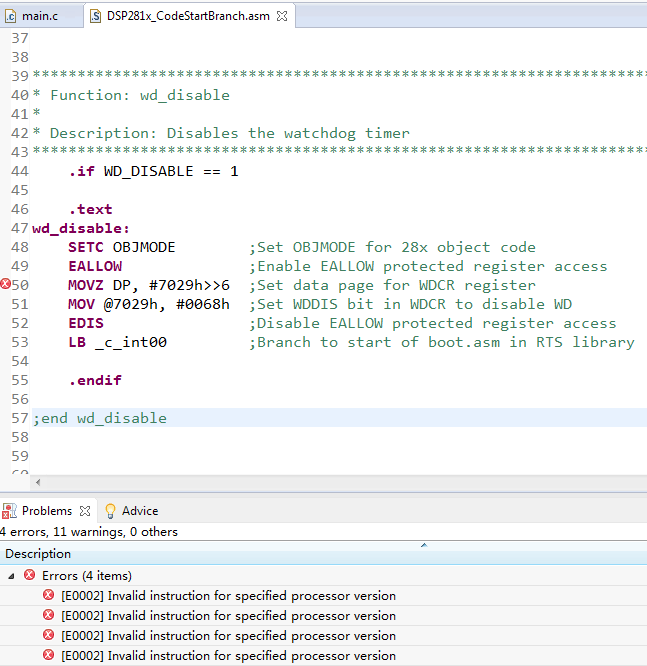The width and height of the screenshot is (647, 666).
Task: Click the sort arrow above Description column
Action: click(x=423, y=545)
